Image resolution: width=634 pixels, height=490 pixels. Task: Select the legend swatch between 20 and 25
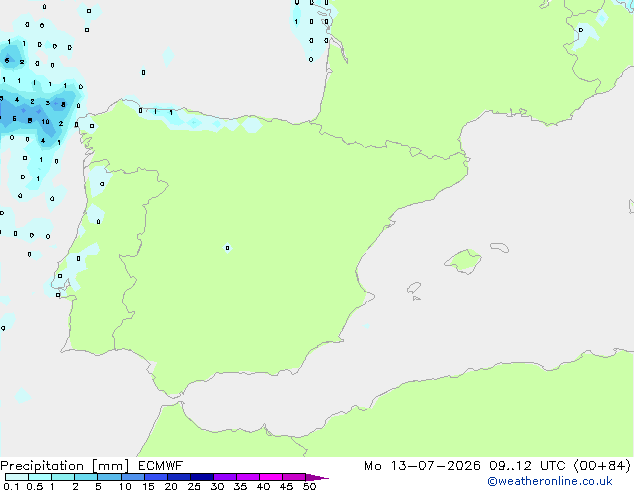click(x=179, y=477)
